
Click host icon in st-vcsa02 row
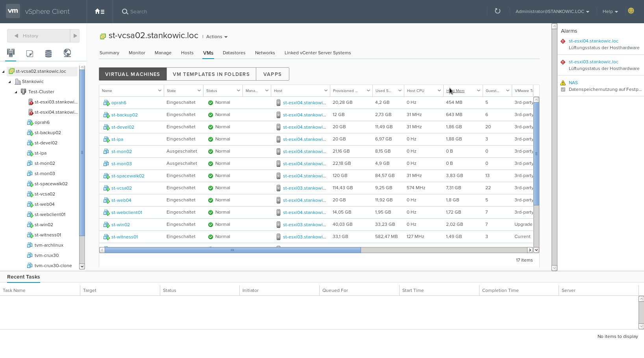(278, 188)
